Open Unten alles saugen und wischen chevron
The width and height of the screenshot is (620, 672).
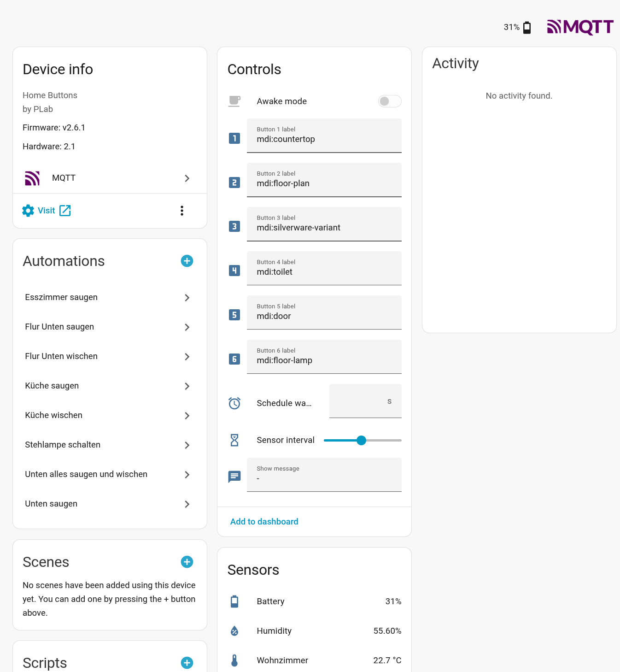tap(187, 475)
